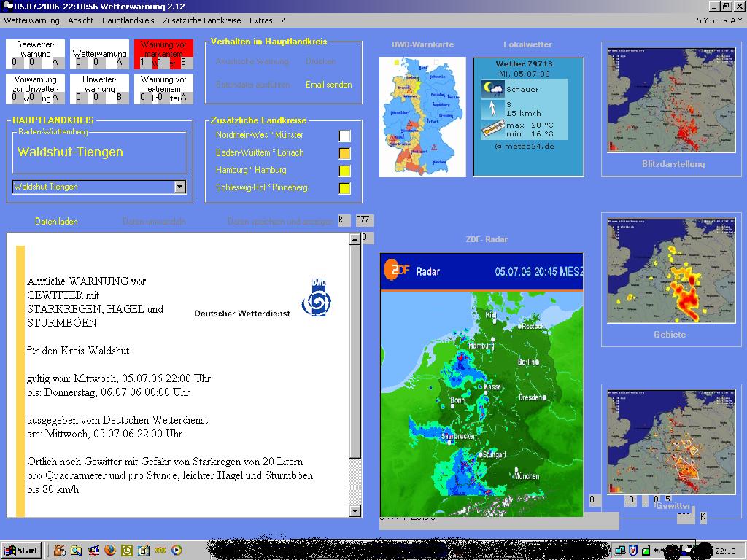747x560 pixels.
Task: Open the Hauptlandkreis menu
Action: [128, 20]
